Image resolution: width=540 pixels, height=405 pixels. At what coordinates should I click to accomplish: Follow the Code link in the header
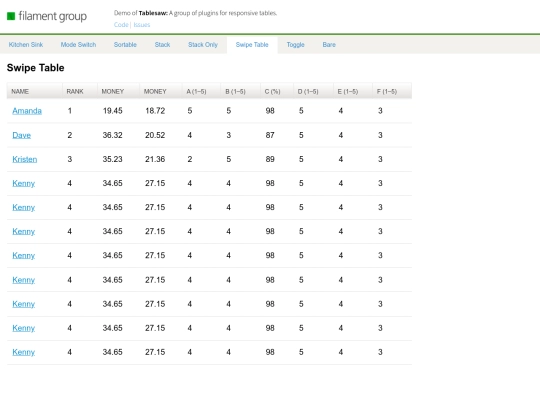pyautogui.click(x=121, y=25)
